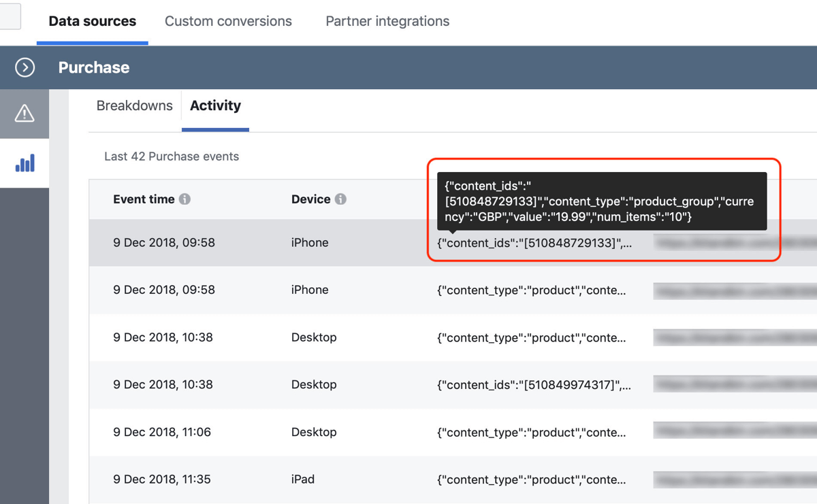Click content_ids 510849974317 parameter text
The image size is (817, 504).
point(534,385)
